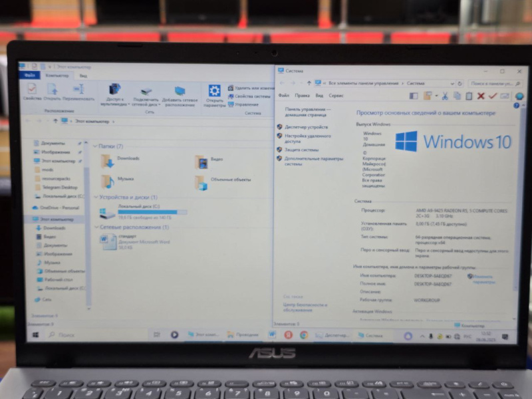Click the Explorer address bar path
Viewport: 532px width, 399px height.
92,121
